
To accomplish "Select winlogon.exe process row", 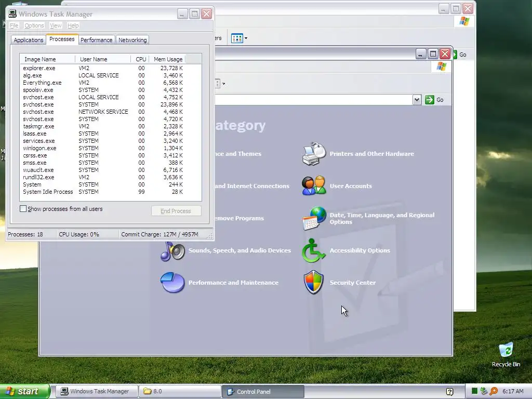I will (103, 148).
